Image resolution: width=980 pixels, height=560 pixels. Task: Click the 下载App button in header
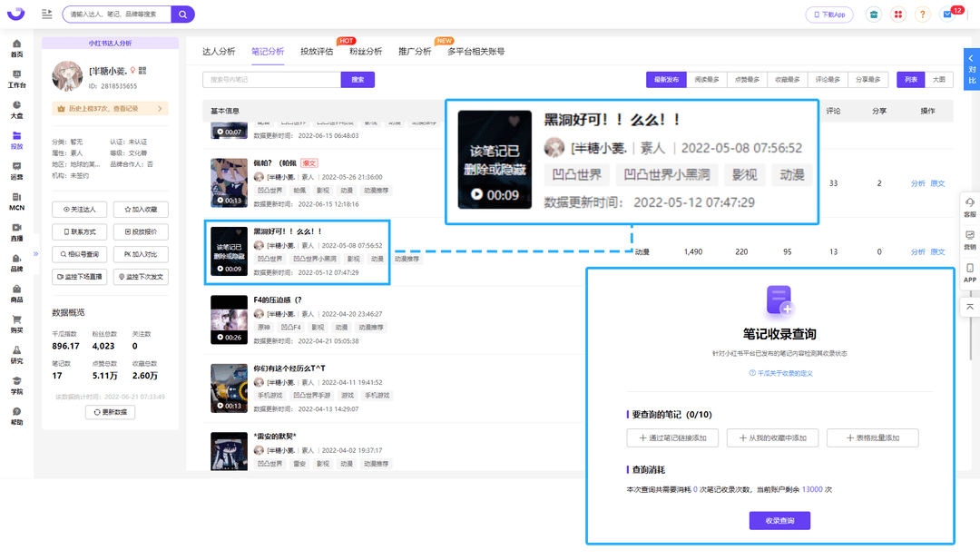pos(829,15)
